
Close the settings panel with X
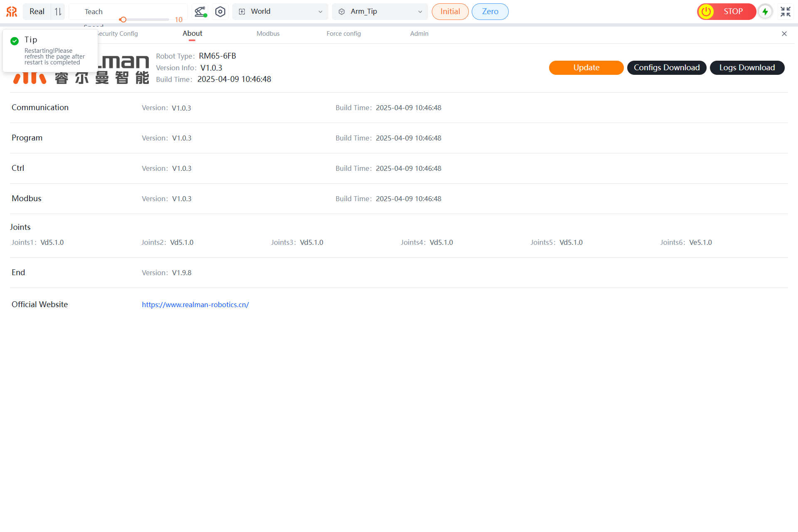pyautogui.click(x=784, y=34)
